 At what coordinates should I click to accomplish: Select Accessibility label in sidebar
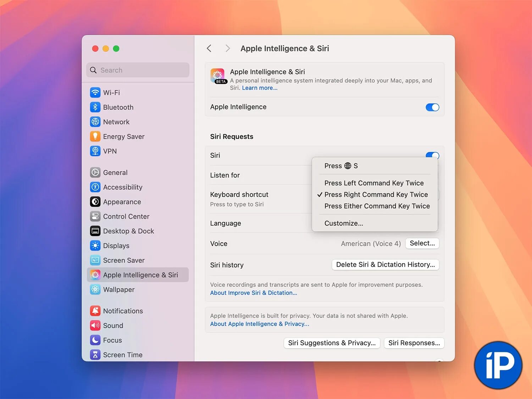point(123,187)
